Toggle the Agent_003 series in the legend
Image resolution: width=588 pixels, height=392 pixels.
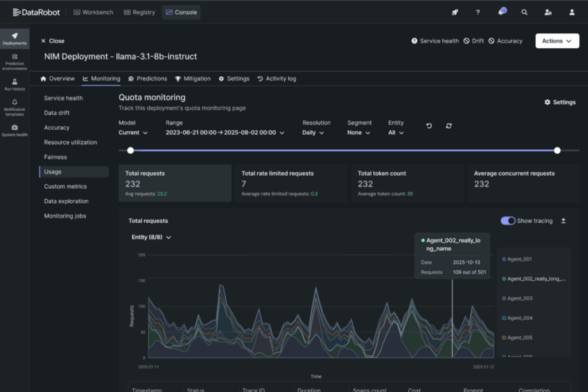pos(520,298)
